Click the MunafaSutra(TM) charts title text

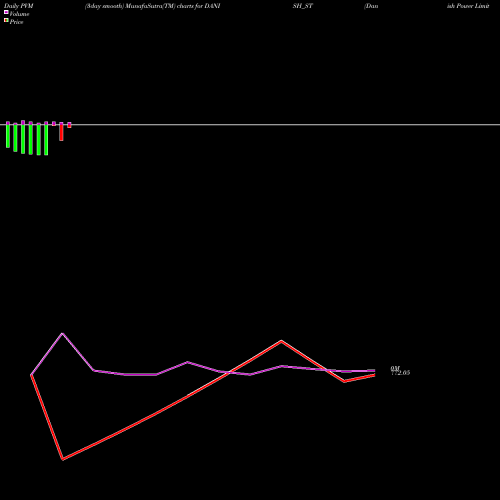tap(152, 6)
